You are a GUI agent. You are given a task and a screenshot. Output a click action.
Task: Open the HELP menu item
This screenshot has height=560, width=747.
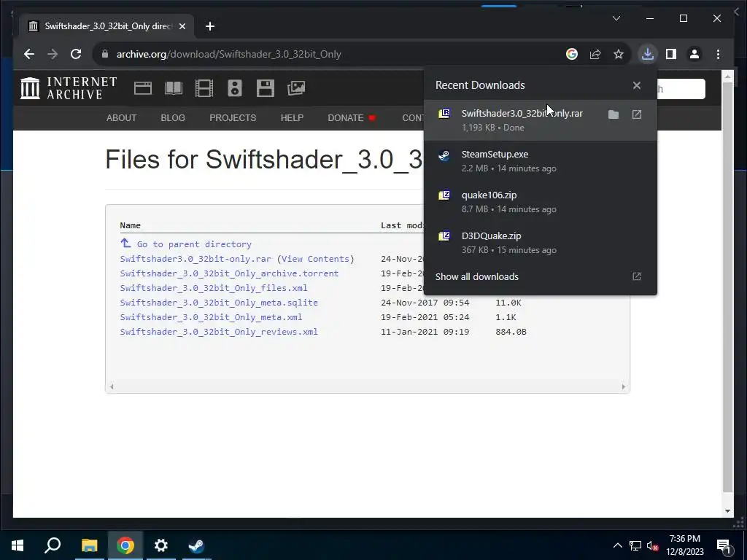pos(292,117)
